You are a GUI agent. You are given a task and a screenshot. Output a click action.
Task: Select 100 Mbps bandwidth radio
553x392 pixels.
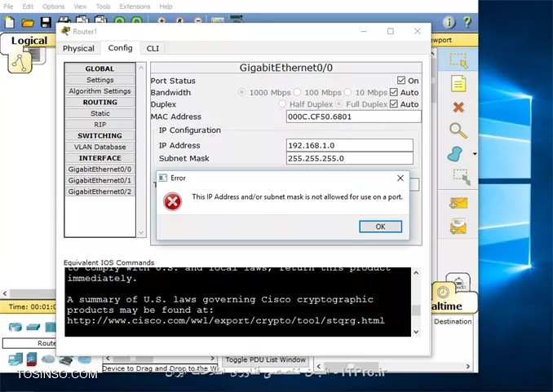[298, 92]
